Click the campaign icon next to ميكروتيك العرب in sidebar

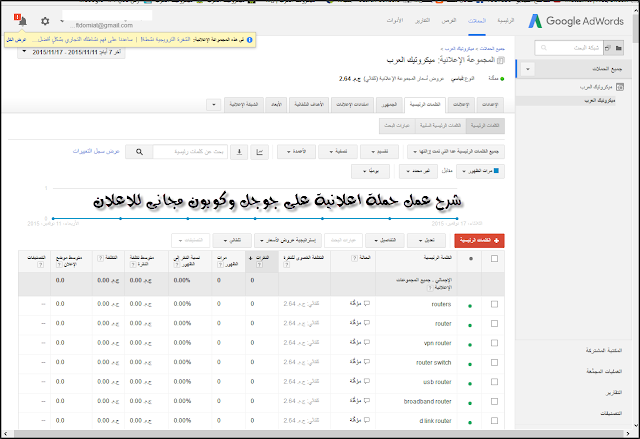(x=620, y=87)
